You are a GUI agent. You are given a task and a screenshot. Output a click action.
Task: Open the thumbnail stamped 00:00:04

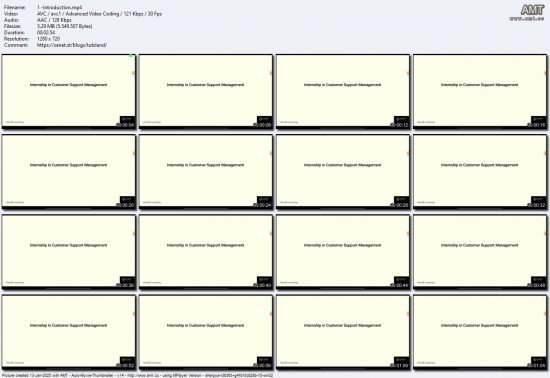[68, 91]
